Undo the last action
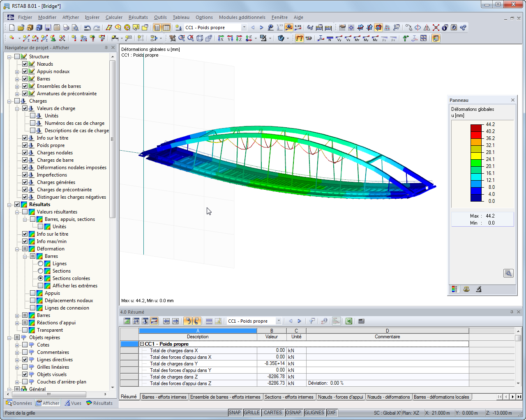This screenshot has height=420, width=526. point(87,28)
